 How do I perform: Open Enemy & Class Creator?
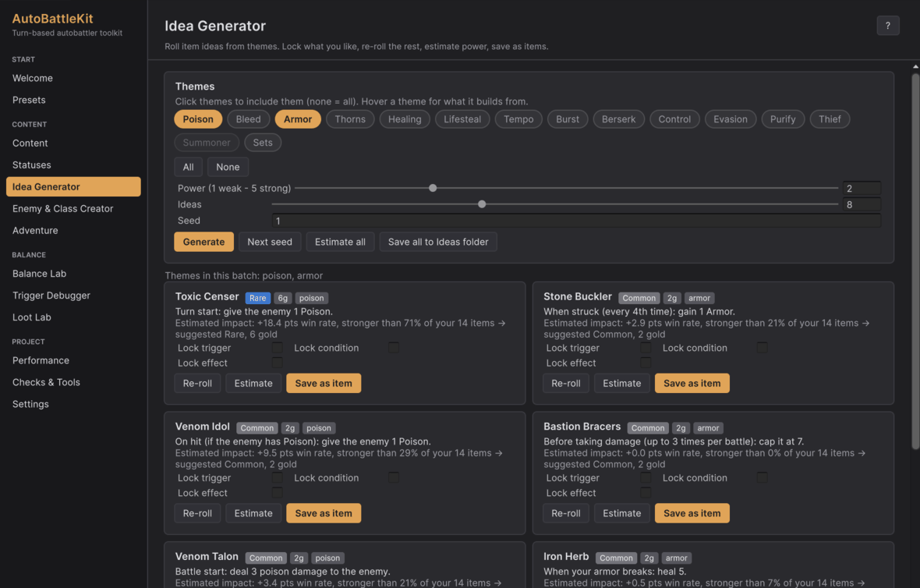click(73, 208)
